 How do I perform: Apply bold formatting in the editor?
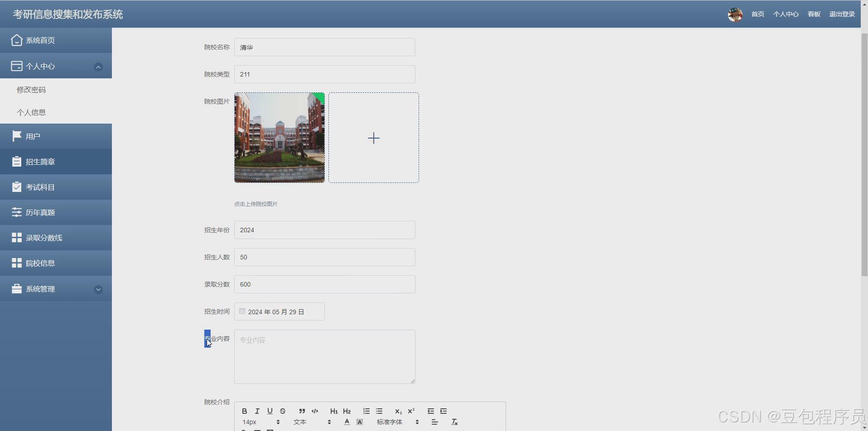coord(244,411)
